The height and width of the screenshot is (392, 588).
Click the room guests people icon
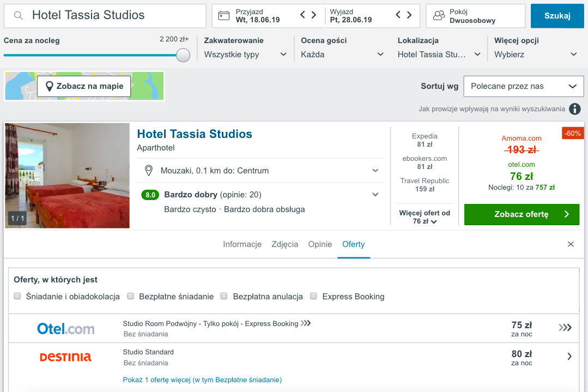pos(439,16)
